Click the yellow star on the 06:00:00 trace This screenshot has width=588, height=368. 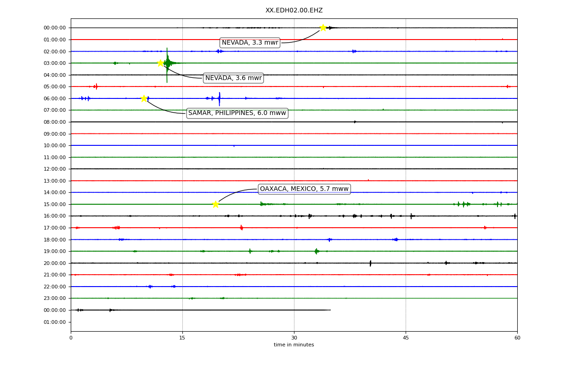pos(144,98)
